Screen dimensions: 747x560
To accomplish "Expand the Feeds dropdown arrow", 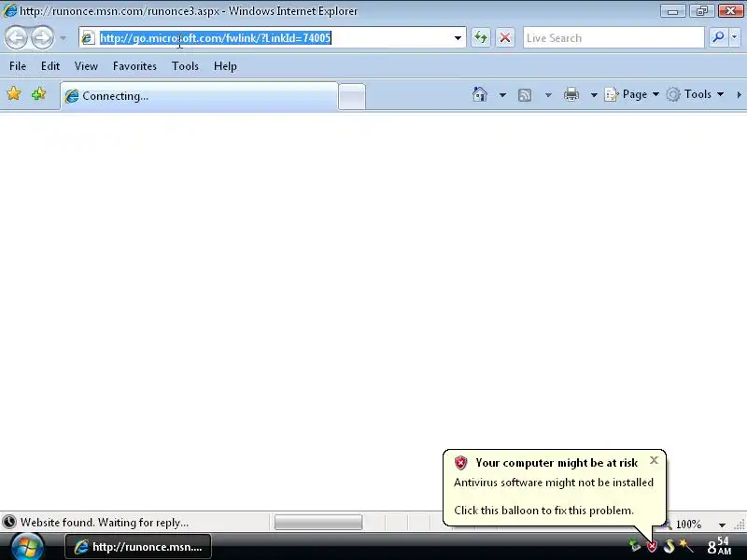I will pyautogui.click(x=548, y=95).
